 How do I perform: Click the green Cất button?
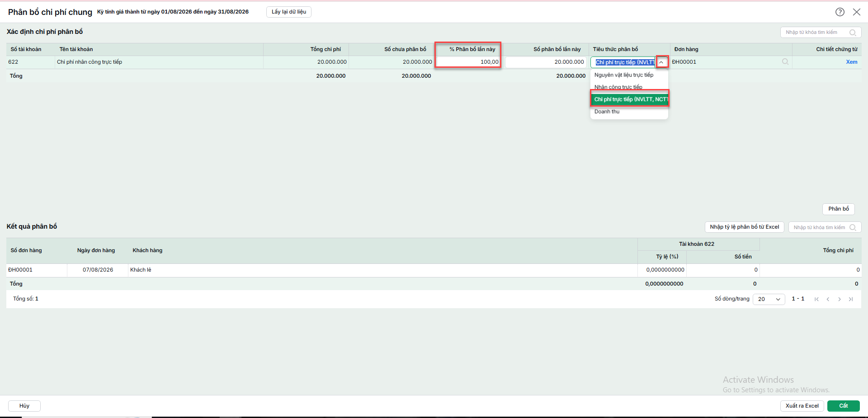click(844, 406)
